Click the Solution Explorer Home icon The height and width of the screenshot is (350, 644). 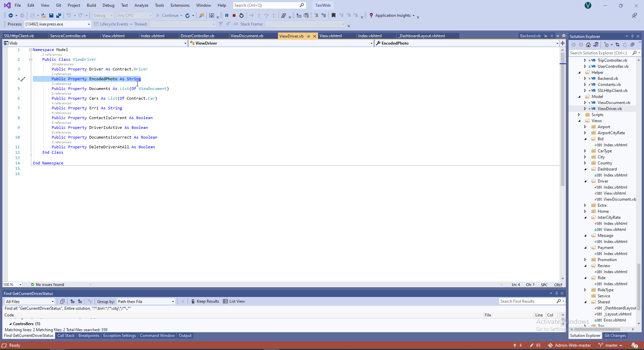click(588, 45)
